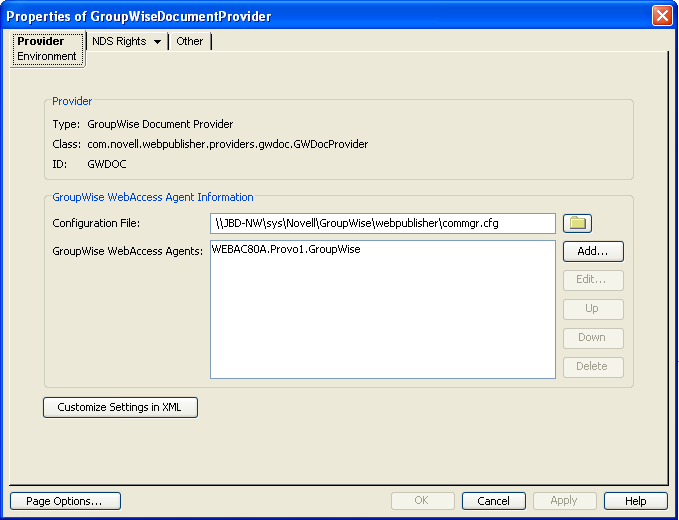
Task: Move agent Up in the list
Action: point(593,309)
